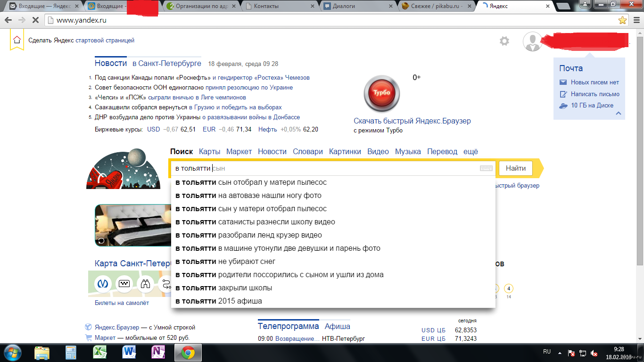Open the settings gear icon

click(x=504, y=41)
